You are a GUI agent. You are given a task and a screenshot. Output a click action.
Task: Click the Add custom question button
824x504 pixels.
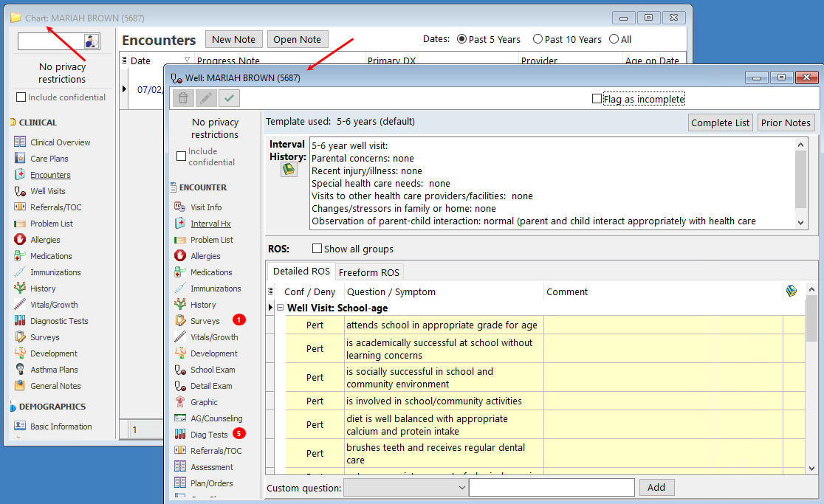656,487
